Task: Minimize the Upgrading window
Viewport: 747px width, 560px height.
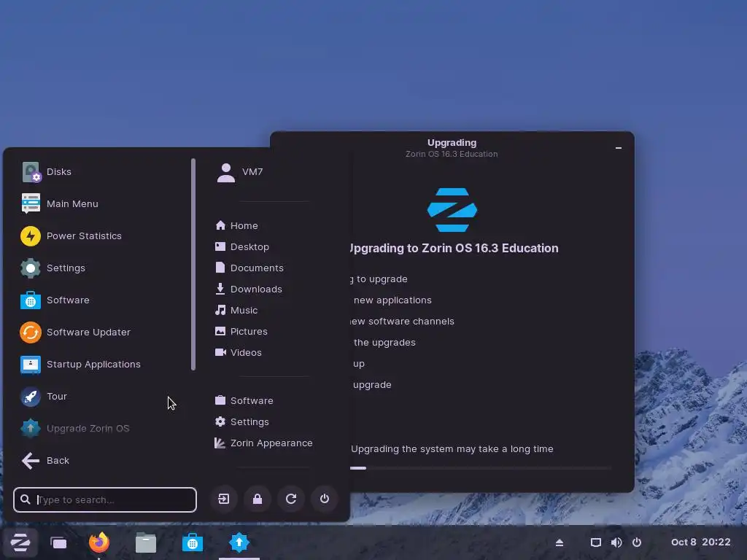Action: 619,148
